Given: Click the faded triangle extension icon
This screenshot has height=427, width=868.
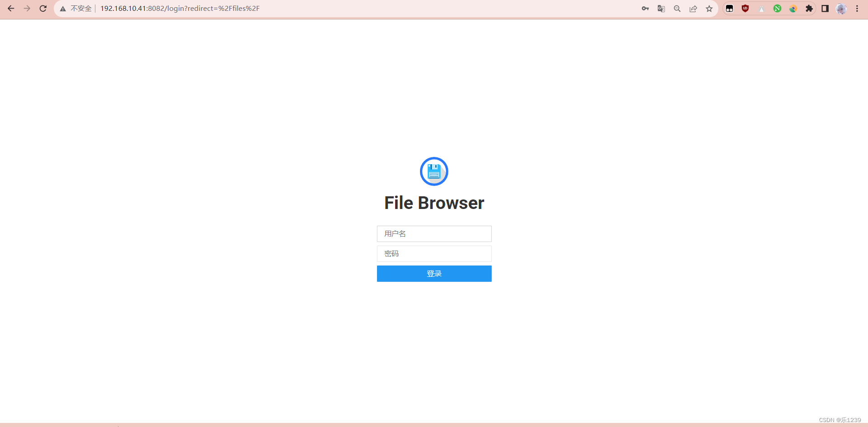Looking at the screenshot, I should tap(761, 9).
